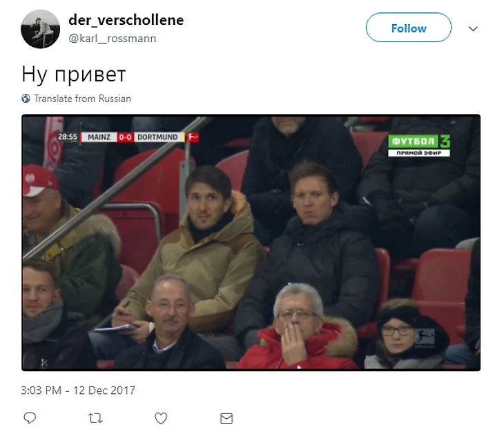Open the der_verschollene display name link

[x=126, y=20]
